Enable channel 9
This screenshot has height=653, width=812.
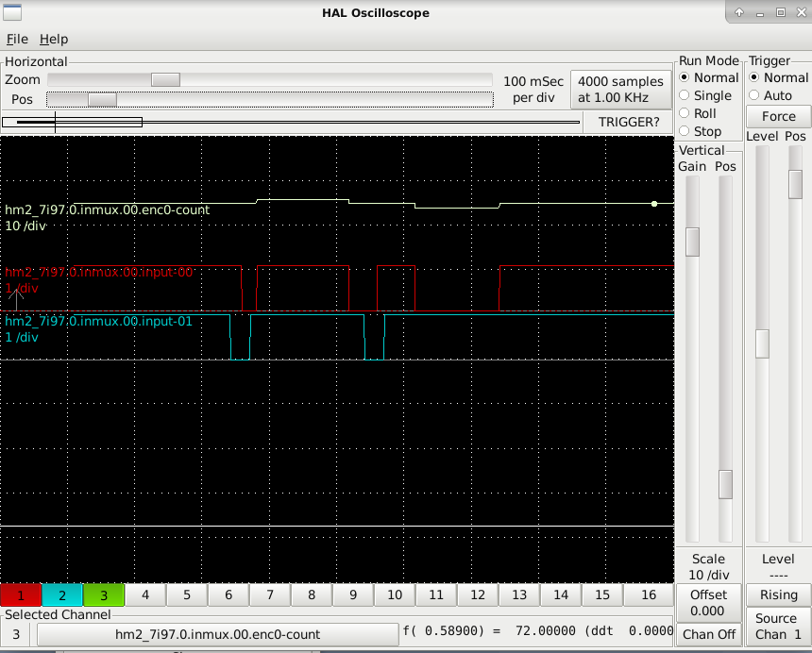[353, 595]
